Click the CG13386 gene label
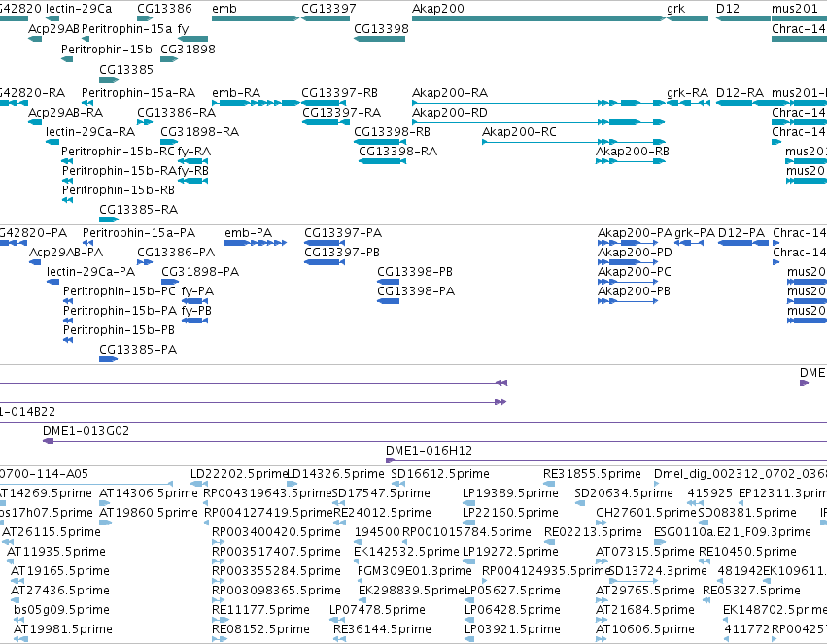Image resolution: width=827 pixels, height=644 pixels. pyautogui.click(x=164, y=9)
